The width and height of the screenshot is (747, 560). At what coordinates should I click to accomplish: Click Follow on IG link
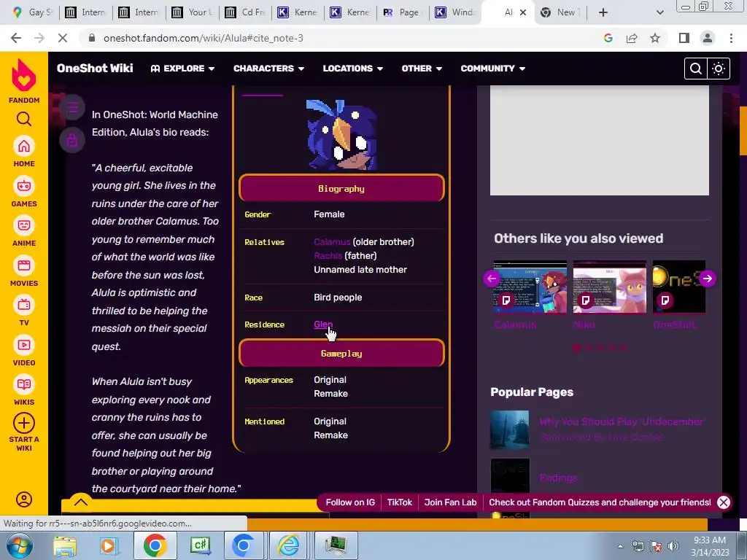(x=350, y=502)
